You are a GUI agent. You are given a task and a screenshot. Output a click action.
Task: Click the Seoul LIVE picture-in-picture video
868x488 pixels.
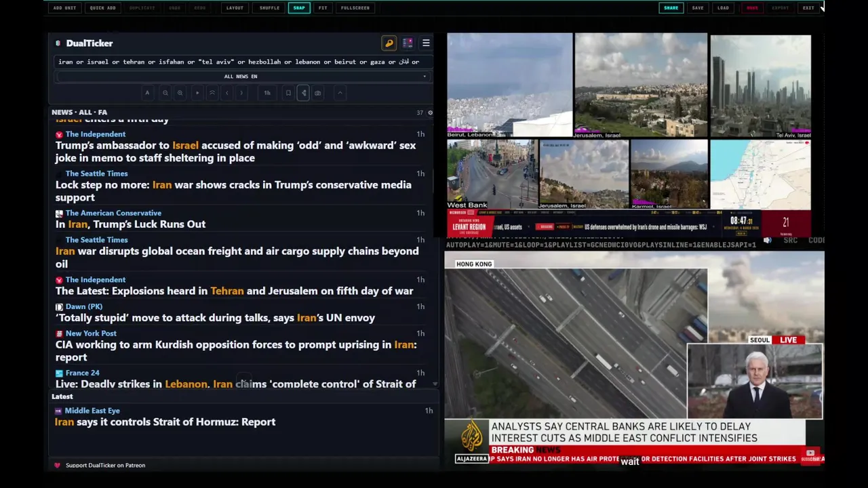pos(755,382)
